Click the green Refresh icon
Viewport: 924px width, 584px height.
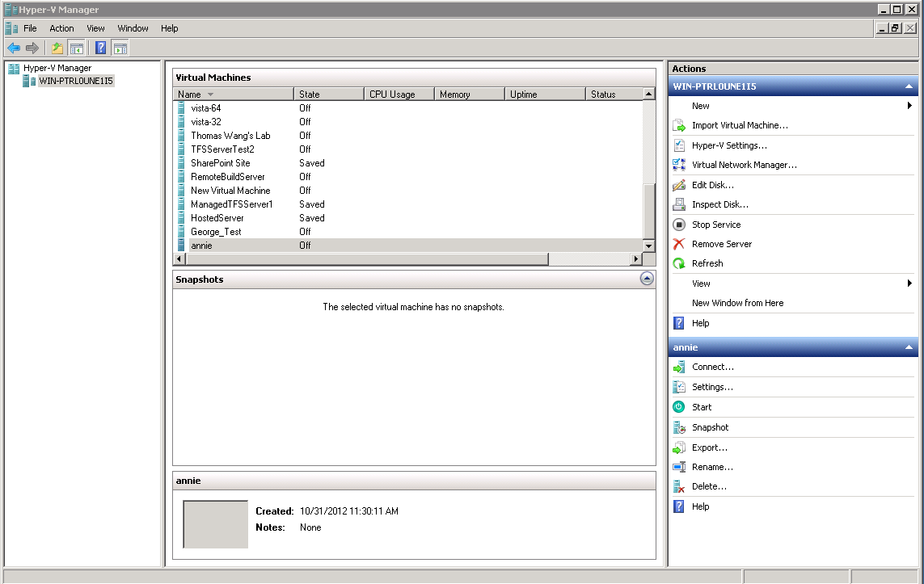click(679, 263)
